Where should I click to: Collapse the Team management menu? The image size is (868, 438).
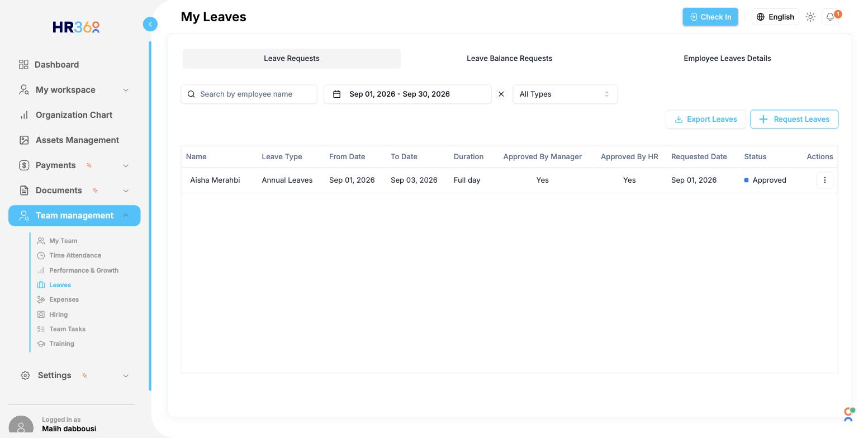[x=126, y=216]
